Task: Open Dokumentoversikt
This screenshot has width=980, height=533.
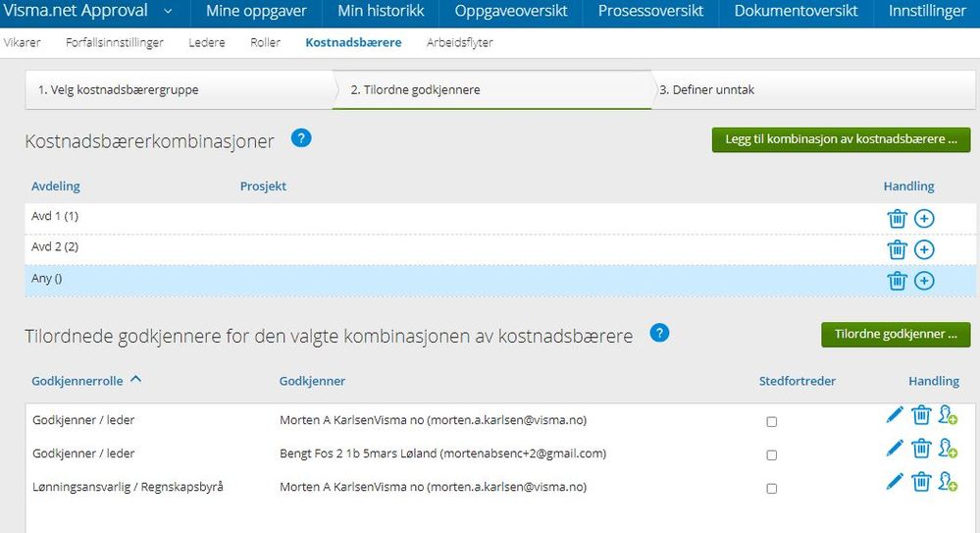Action: (x=796, y=11)
